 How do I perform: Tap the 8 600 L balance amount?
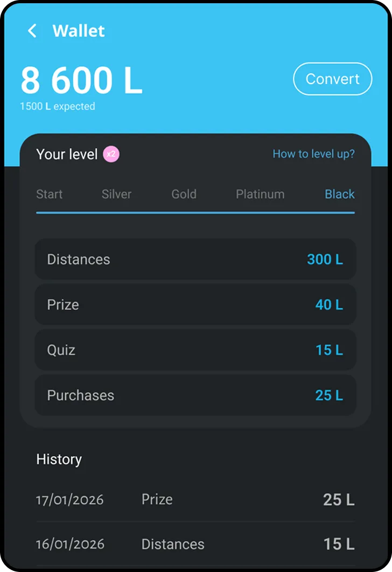click(81, 81)
